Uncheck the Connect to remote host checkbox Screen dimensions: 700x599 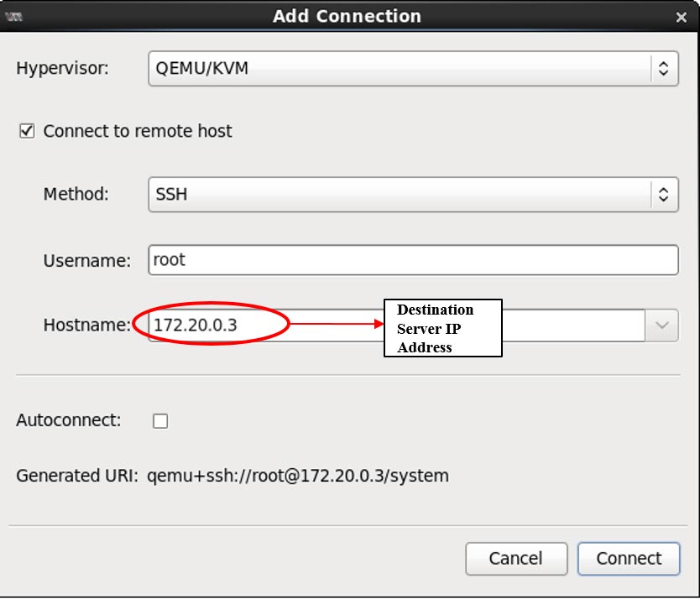coord(28,131)
